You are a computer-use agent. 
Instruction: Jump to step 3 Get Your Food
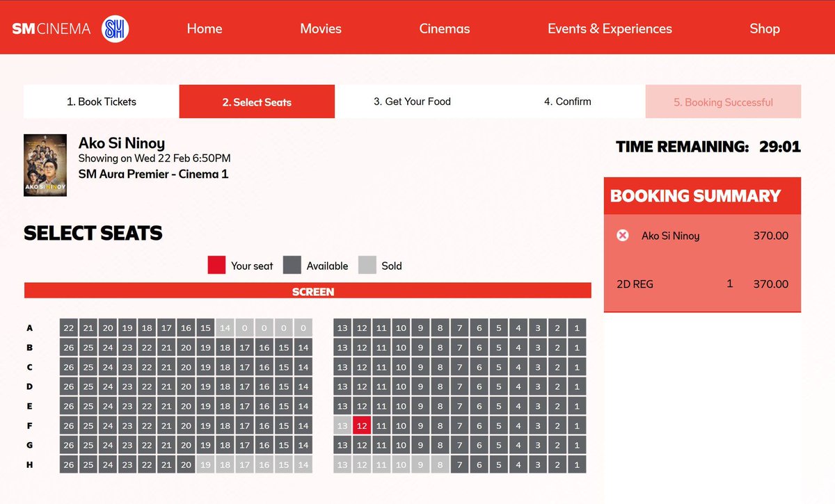(412, 101)
